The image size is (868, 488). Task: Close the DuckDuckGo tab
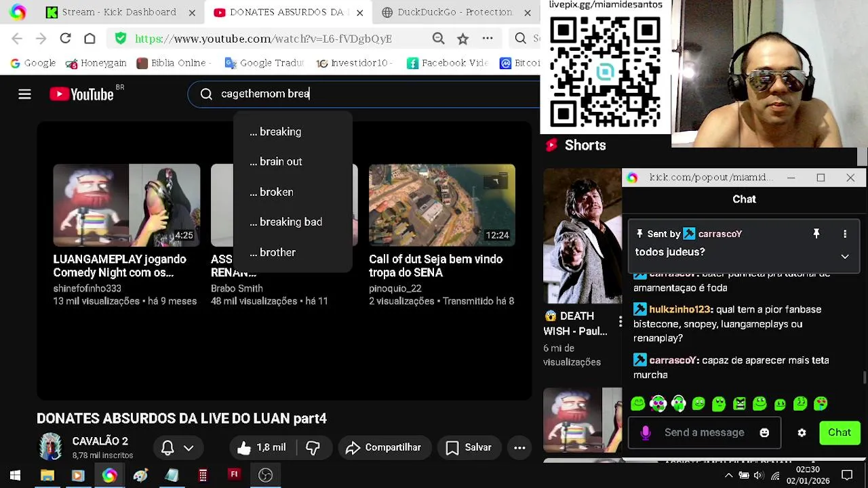pyautogui.click(x=528, y=12)
